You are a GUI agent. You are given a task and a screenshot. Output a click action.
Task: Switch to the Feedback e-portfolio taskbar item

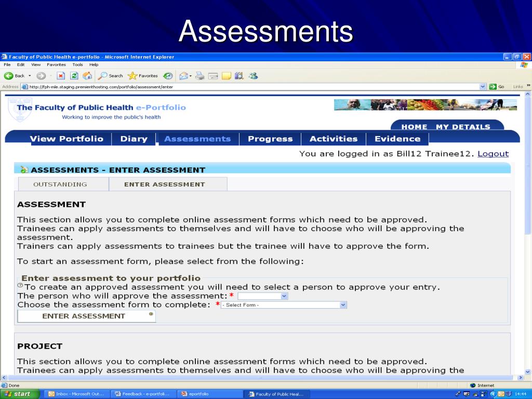(x=142, y=394)
